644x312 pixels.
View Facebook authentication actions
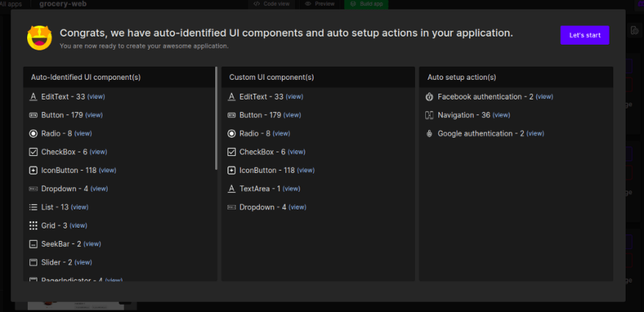tap(544, 97)
